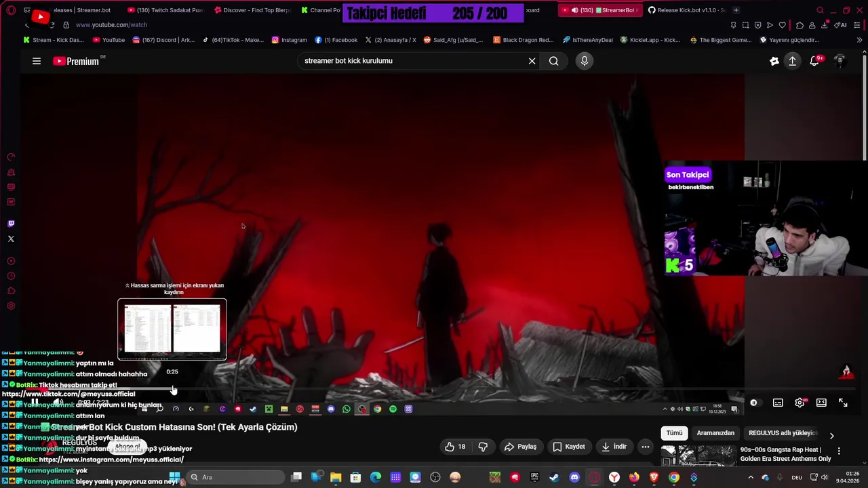The image size is (868, 488).
Task: Open Stream - Kick Dashboard bookmark
Action: (x=54, y=40)
